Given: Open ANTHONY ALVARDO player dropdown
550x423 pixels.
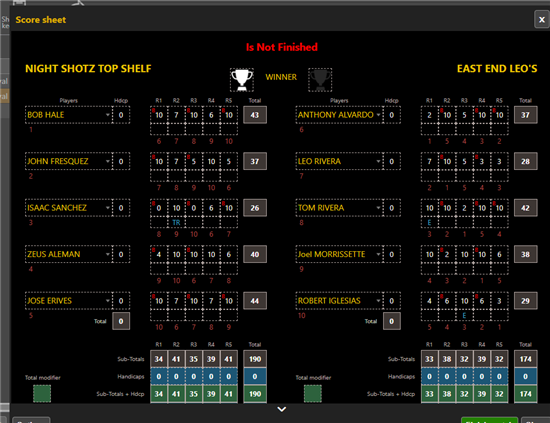Looking at the screenshot, I should (378, 115).
